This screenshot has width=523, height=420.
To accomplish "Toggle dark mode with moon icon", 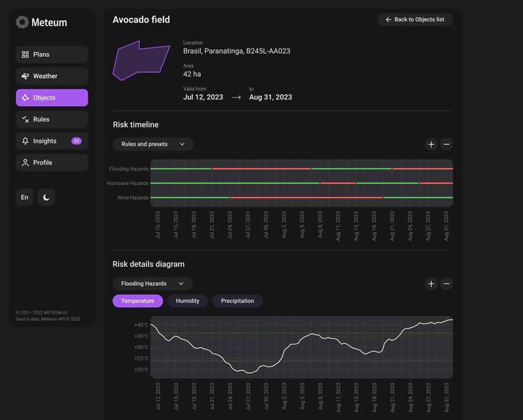I will 46,198.
